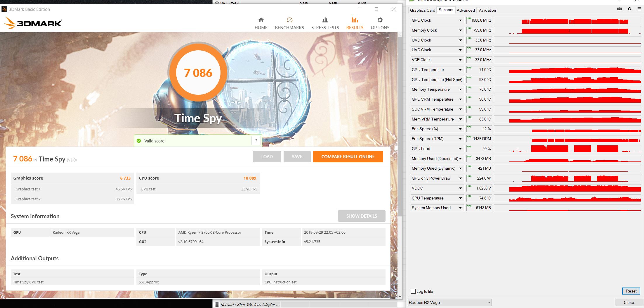
Task: Show system information details
Action: 362,216
